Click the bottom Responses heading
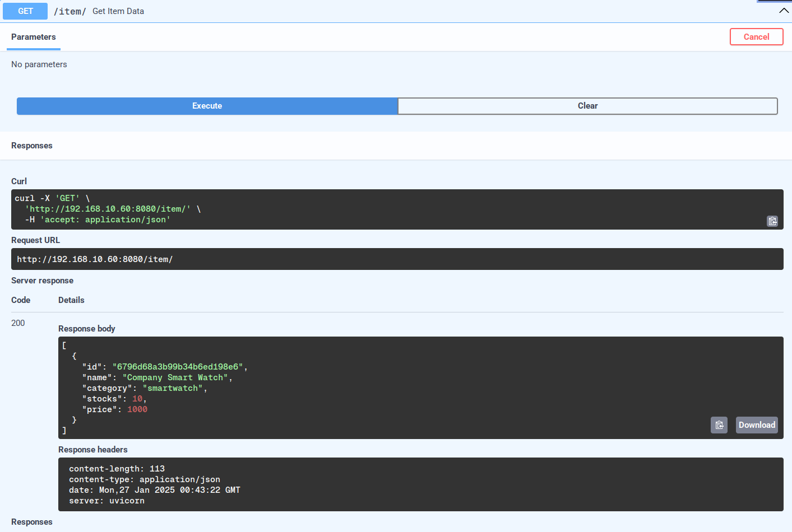Image resolution: width=792 pixels, height=532 pixels. (31, 521)
